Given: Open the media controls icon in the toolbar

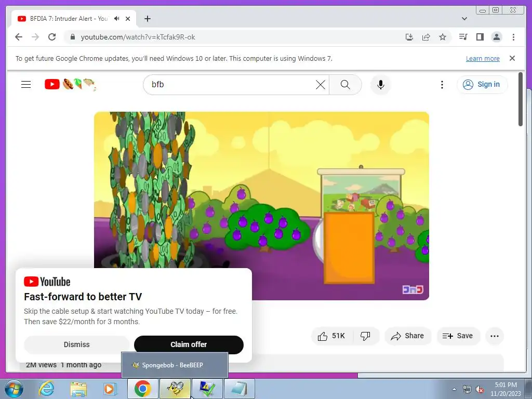Looking at the screenshot, I should coord(463,37).
